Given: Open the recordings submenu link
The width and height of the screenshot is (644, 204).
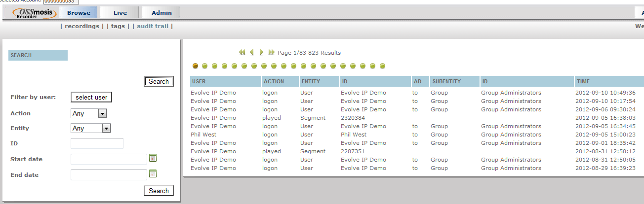Looking at the screenshot, I should (x=82, y=26).
